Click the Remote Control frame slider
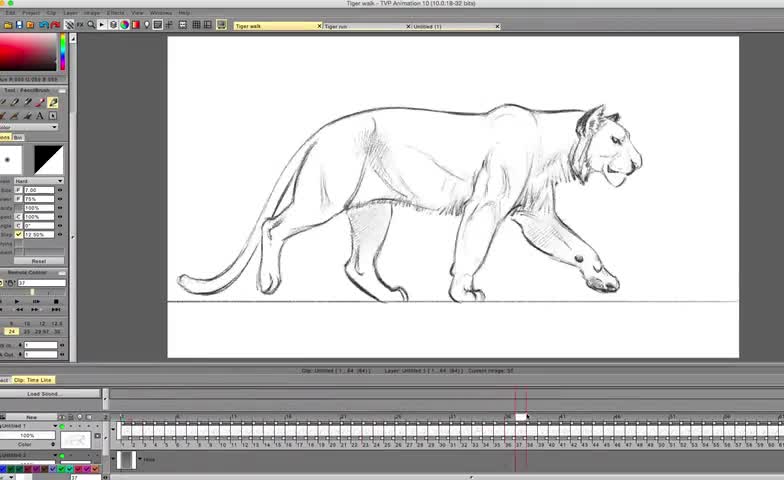The image size is (784, 480). pyautogui.click(x=33, y=292)
